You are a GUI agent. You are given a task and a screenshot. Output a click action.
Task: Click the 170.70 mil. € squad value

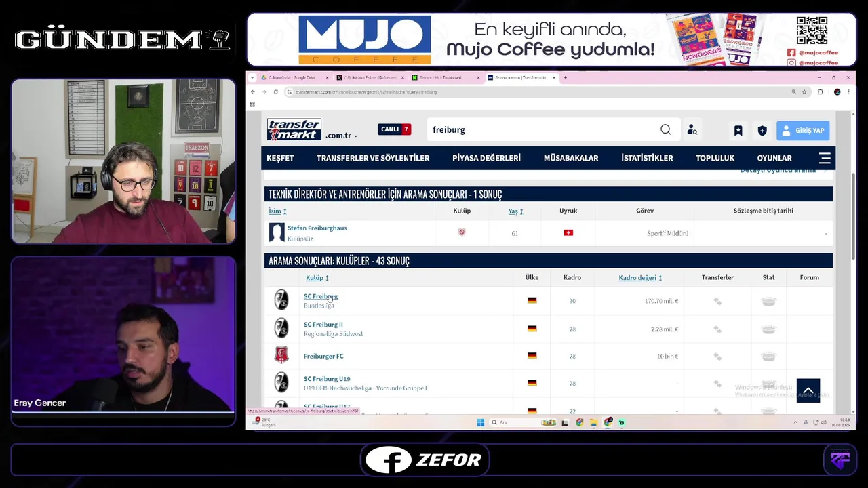(x=661, y=301)
